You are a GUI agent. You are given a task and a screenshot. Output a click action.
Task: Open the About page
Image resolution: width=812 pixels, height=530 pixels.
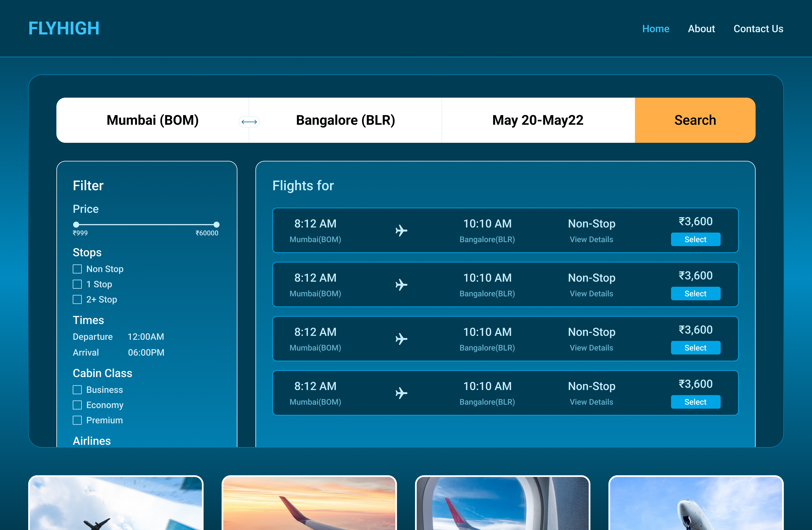point(701,29)
